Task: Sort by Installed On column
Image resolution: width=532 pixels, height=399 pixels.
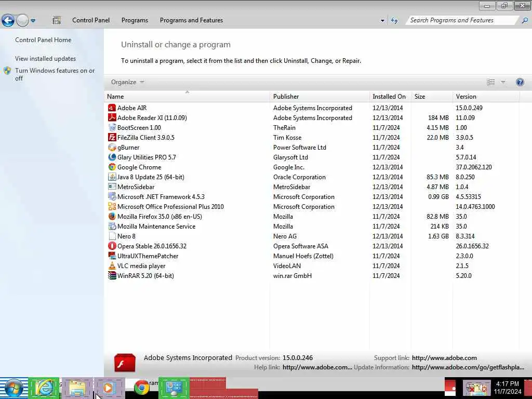Action: 390,96
